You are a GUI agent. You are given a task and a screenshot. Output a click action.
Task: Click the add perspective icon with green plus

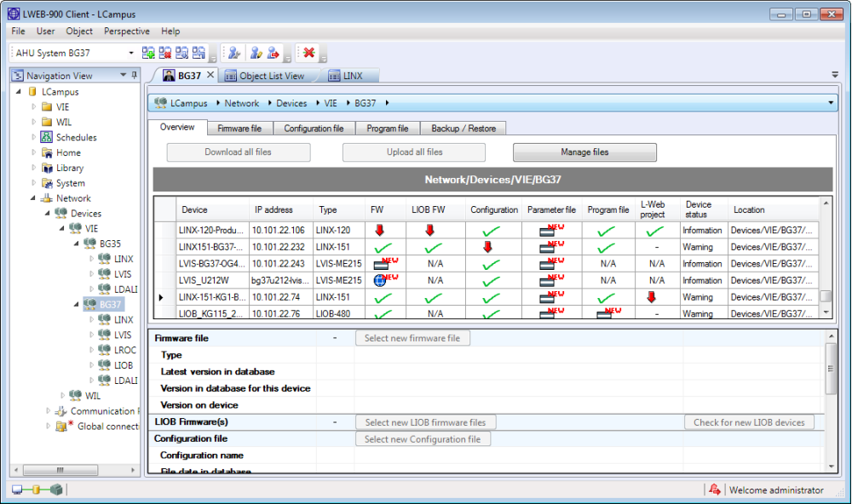147,53
